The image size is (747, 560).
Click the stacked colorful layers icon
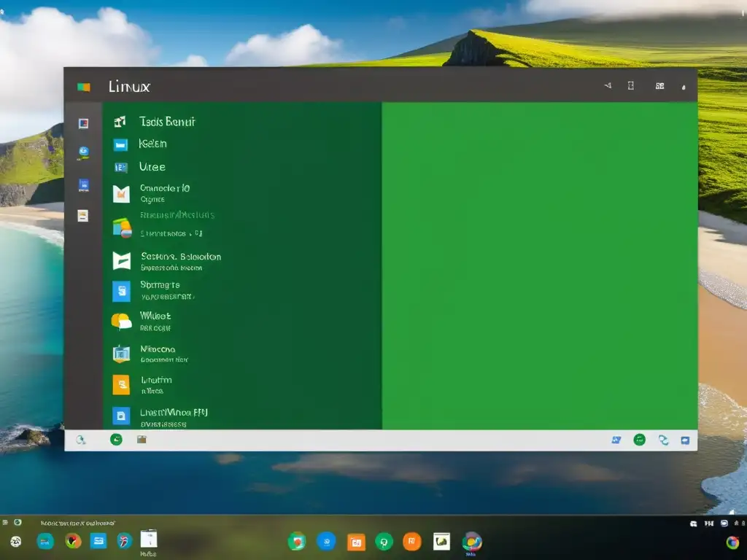tap(122, 228)
